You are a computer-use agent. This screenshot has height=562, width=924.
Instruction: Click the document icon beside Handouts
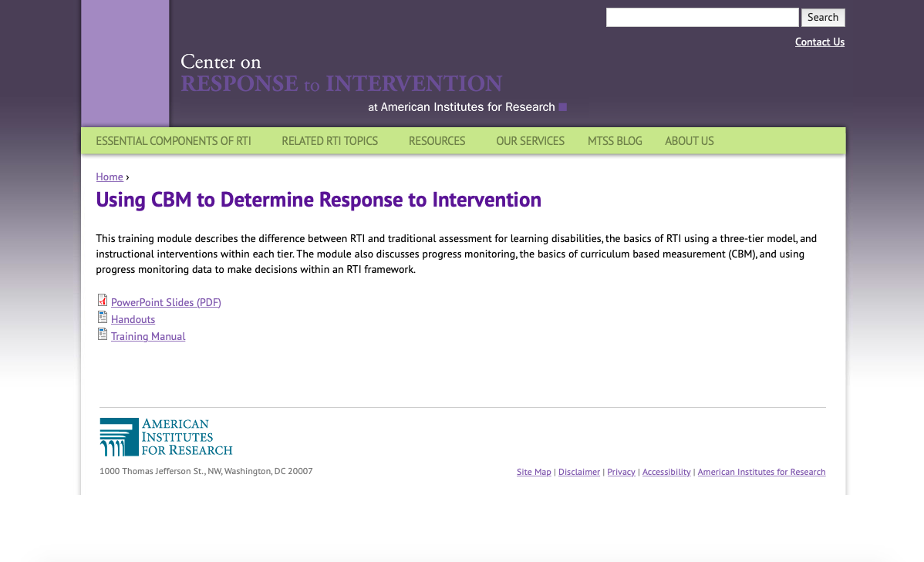pyautogui.click(x=103, y=318)
